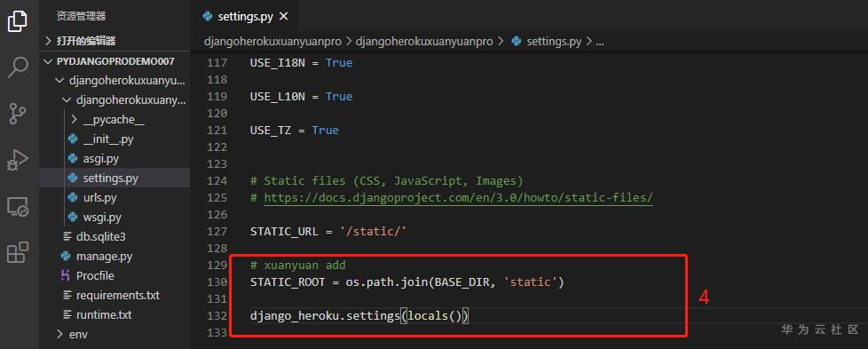The height and width of the screenshot is (349, 868).
Task: Click the Python icon in breadcrumb settings.py
Action: 517,42
